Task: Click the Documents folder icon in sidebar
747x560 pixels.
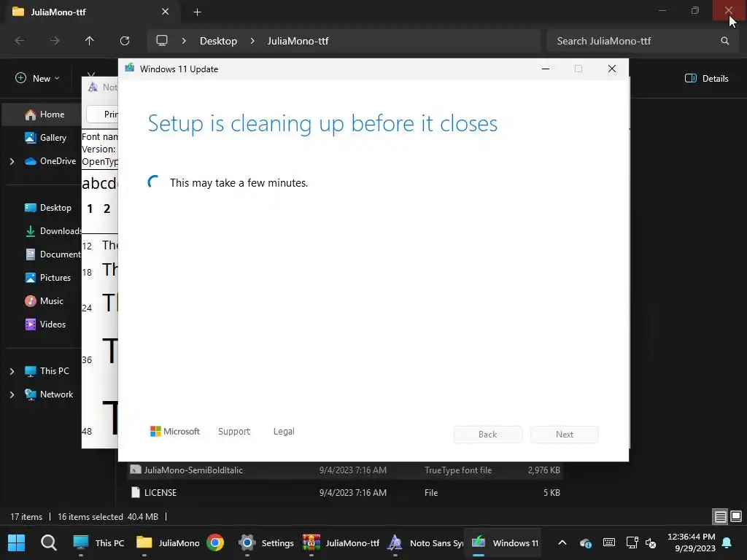Action: [x=31, y=254]
